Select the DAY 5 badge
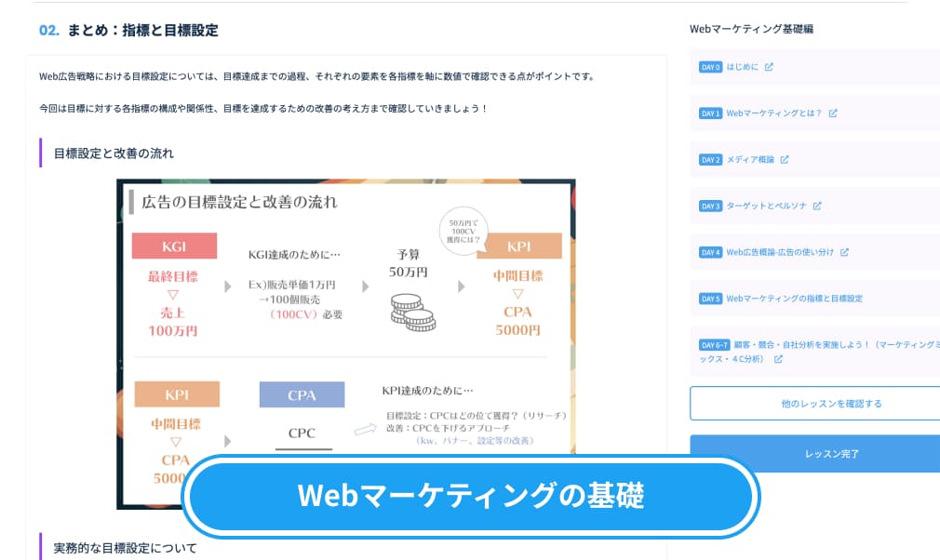The image size is (940, 560). click(x=710, y=299)
